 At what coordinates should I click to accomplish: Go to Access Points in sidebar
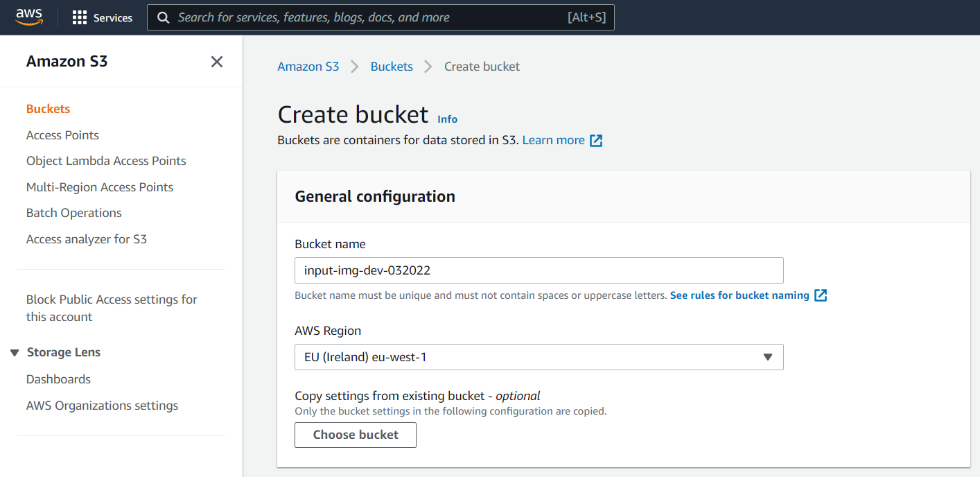click(x=62, y=135)
